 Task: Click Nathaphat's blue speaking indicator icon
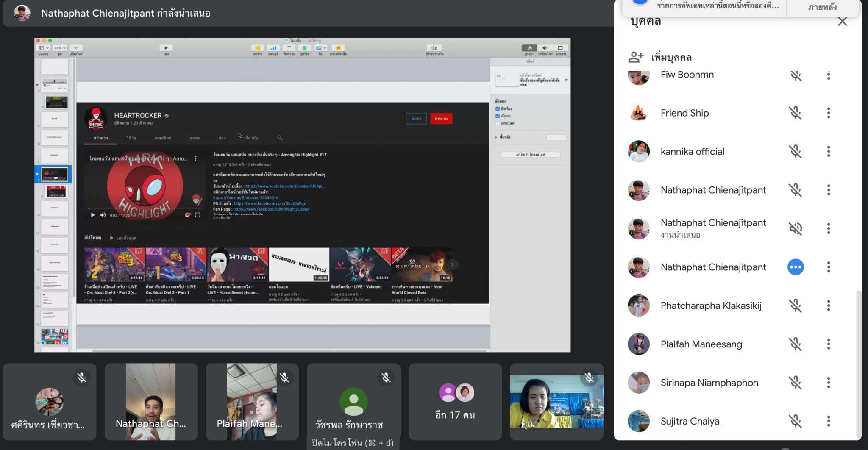pos(796,267)
